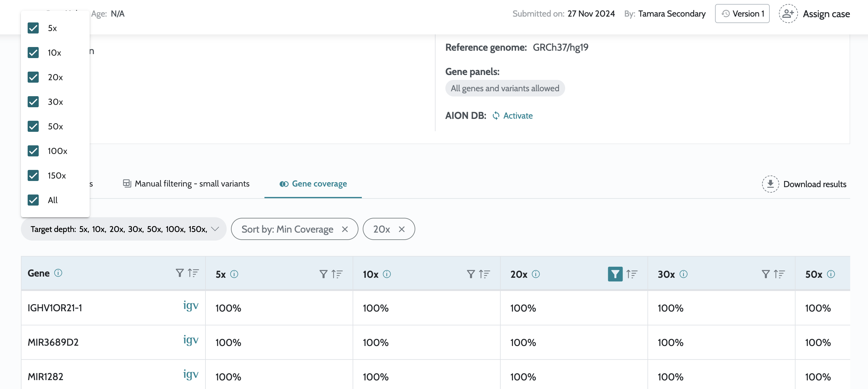Collapse the Target depth dropdown

(215, 229)
